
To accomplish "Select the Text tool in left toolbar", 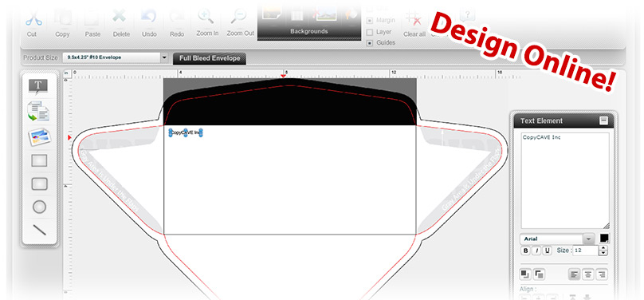I will click(x=38, y=87).
